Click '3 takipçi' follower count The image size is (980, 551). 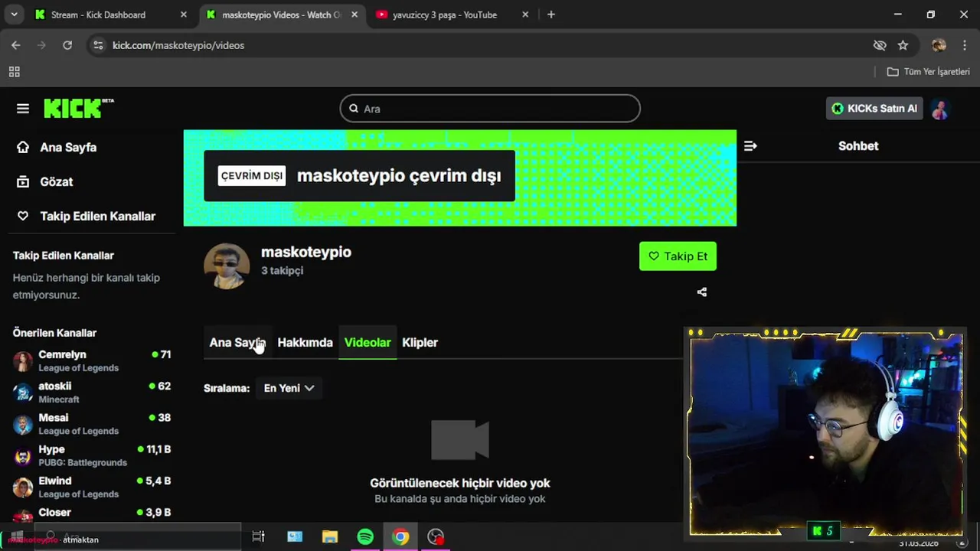[x=282, y=270]
